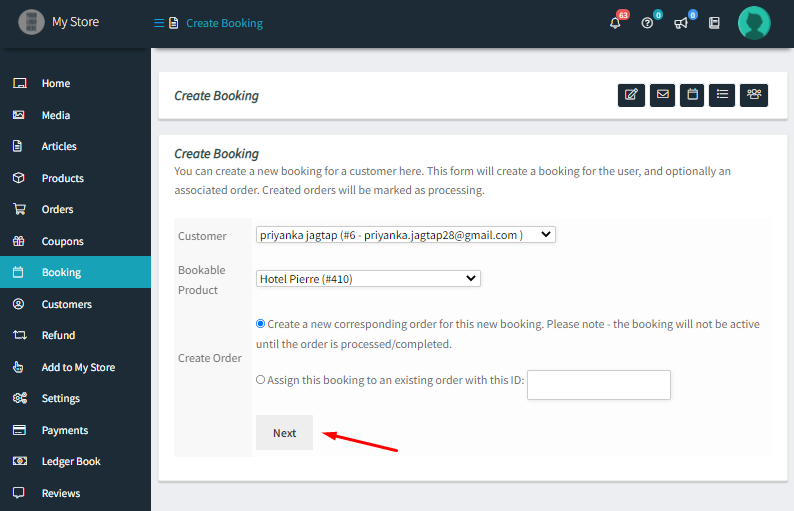Click the edit pencil toolbar button

[x=631, y=95]
